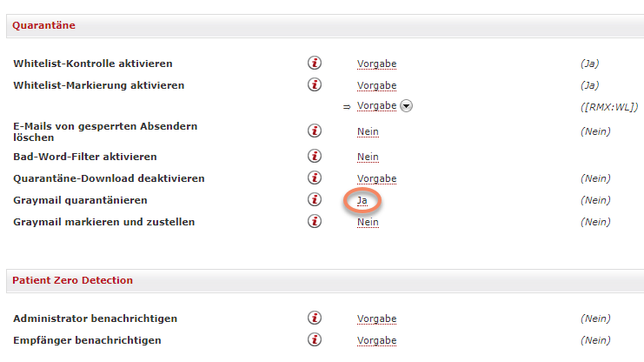Toggle Bad-Word-Filter aktivieren 'Nein' value

point(368,157)
